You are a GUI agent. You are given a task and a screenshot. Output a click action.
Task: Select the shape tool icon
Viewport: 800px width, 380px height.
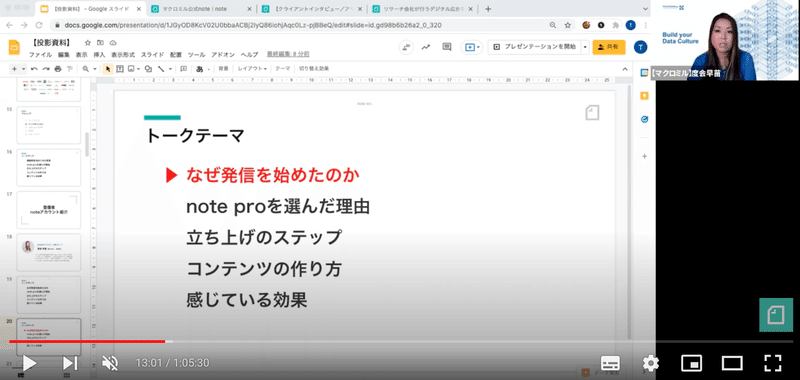(x=148, y=69)
